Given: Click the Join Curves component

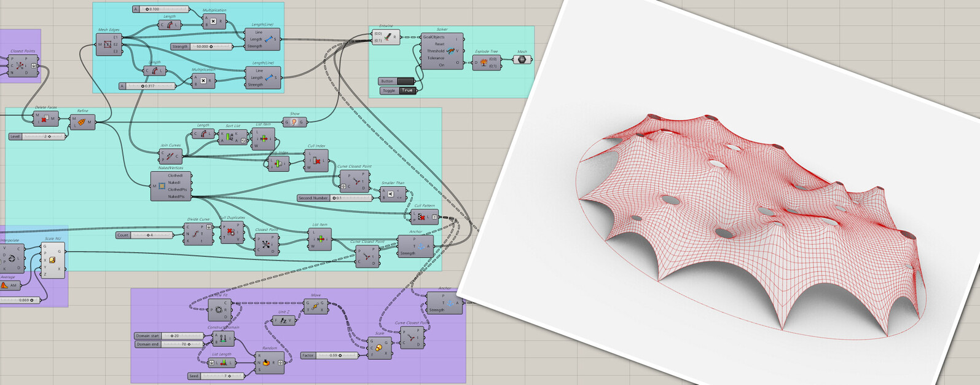Looking at the screenshot, I should pos(170,156).
